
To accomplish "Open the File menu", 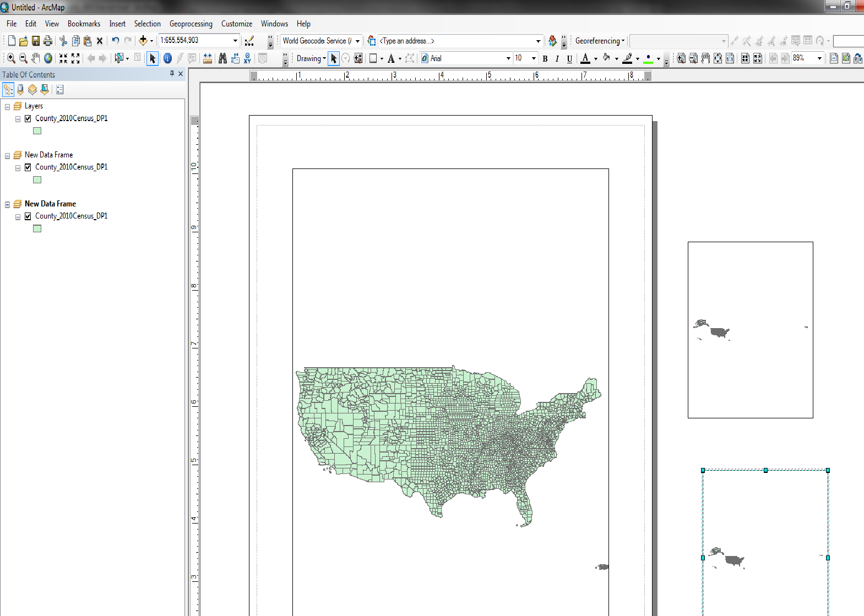I will click(x=12, y=24).
